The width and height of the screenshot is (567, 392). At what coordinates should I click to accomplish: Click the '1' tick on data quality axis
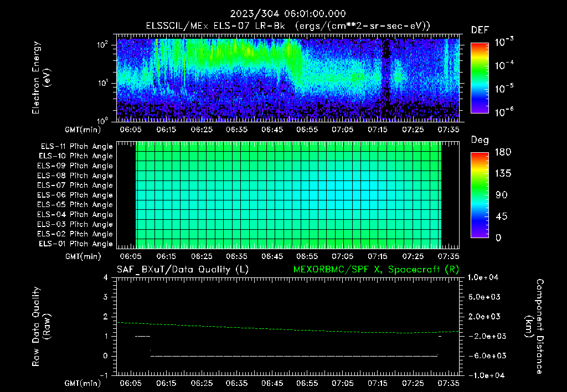(106, 336)
